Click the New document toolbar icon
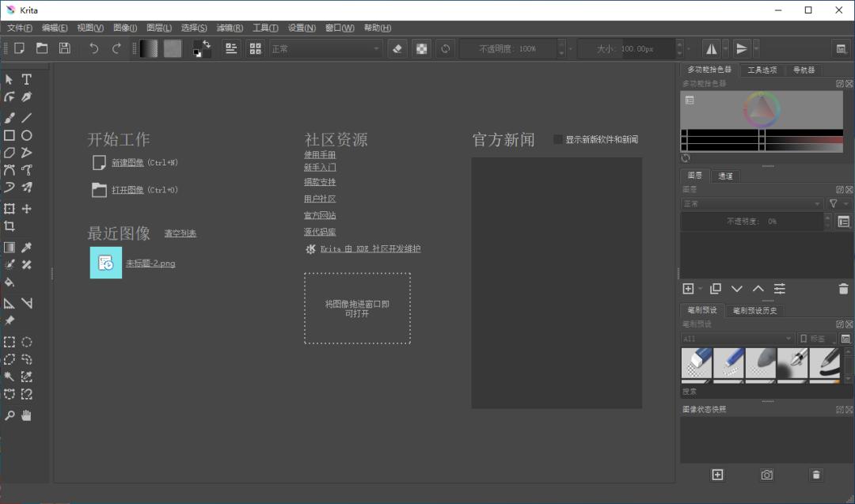Screen dimensions: 855x504 [19, 48]
